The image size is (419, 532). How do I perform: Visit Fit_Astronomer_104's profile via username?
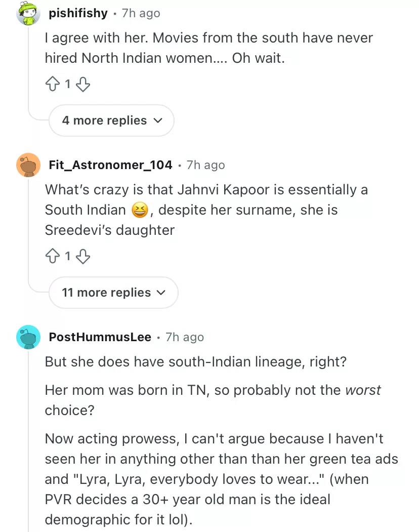click(110, 165)
